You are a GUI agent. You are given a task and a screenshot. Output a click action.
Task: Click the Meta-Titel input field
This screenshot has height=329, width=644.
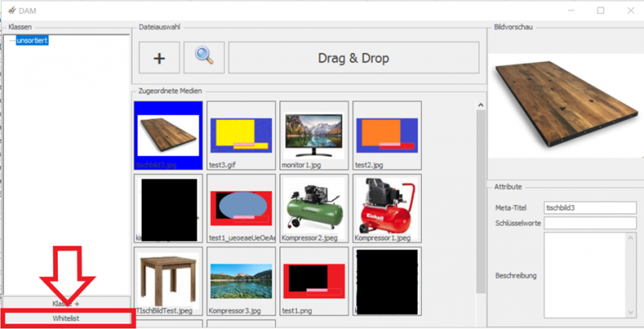pos(590,208)
